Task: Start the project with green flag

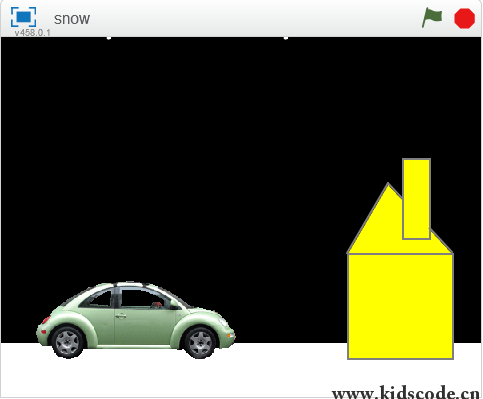Action: tap(432, 18)
